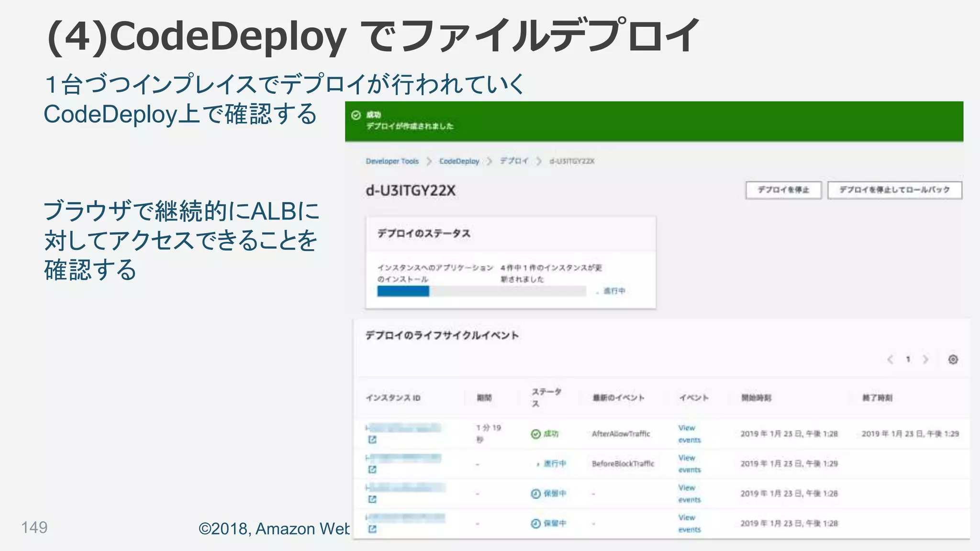The height and width of the screenshot is (551, 980).
Task: Click the end time 午後 1:29 cell
Action: point(910,434)
